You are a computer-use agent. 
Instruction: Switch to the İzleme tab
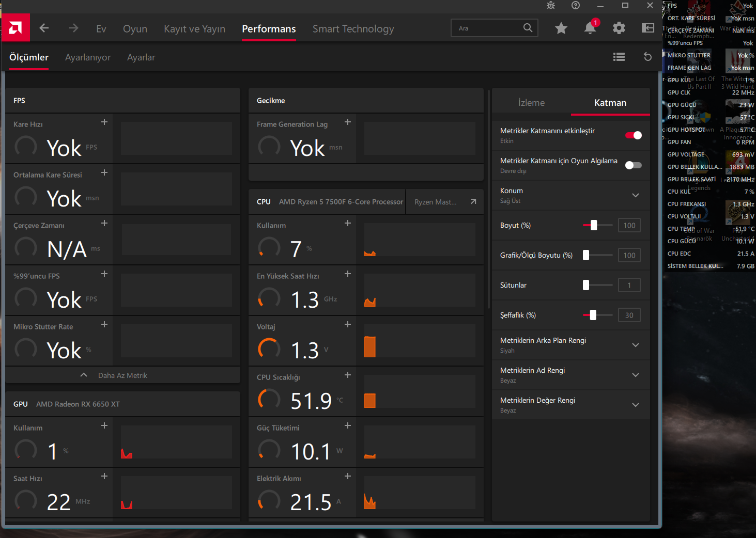[x=531, y=103]
